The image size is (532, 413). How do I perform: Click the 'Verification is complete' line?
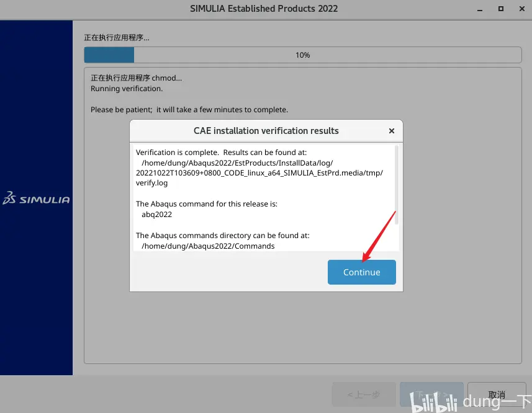221,153
